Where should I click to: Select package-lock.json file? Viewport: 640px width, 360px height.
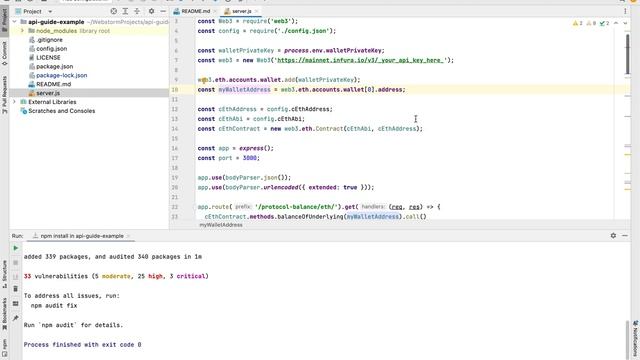(x=62, y=75)
